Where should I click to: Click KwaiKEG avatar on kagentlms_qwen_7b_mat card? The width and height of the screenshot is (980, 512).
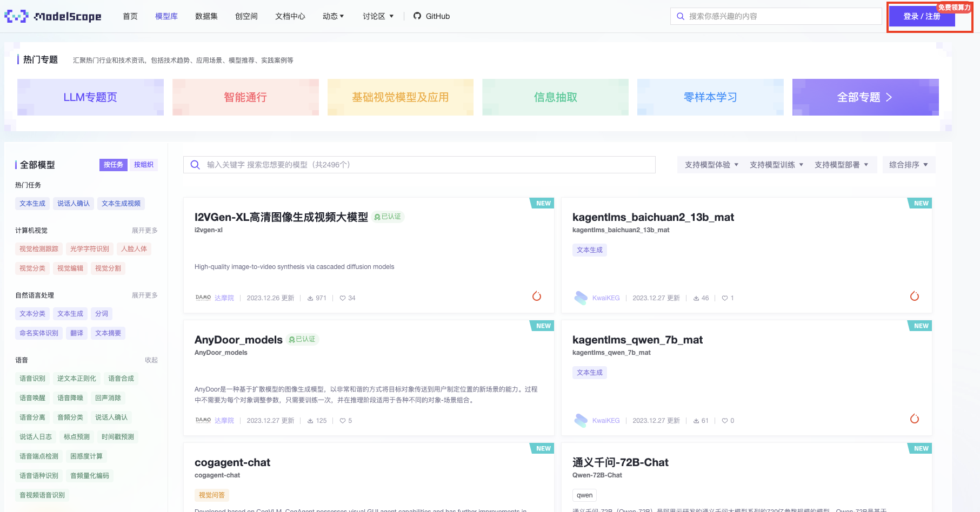pyautogui.click(x=581, y=420)
